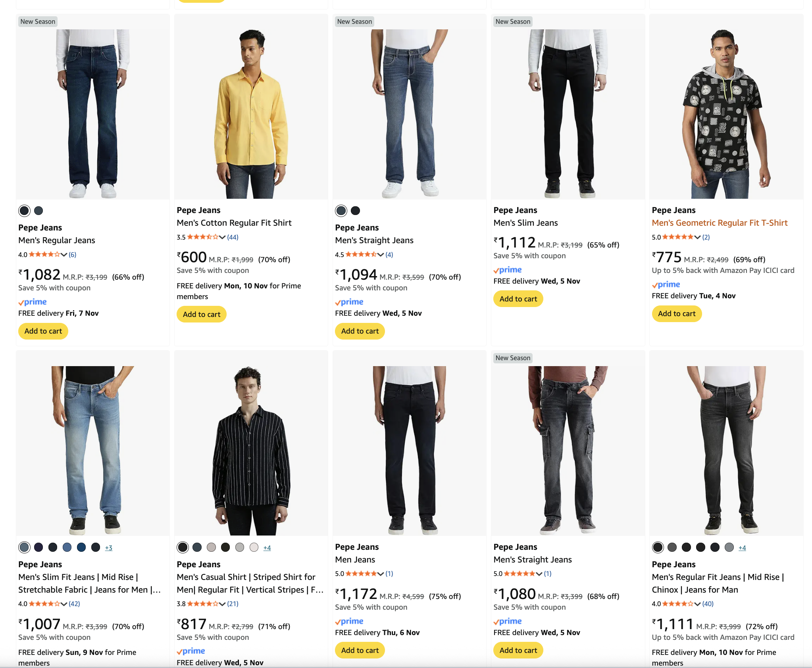This screenshot has width=812, height=668.
Task: Add Men's Cotton Regular Fit Shirt to cart
Action: (201, 315)
